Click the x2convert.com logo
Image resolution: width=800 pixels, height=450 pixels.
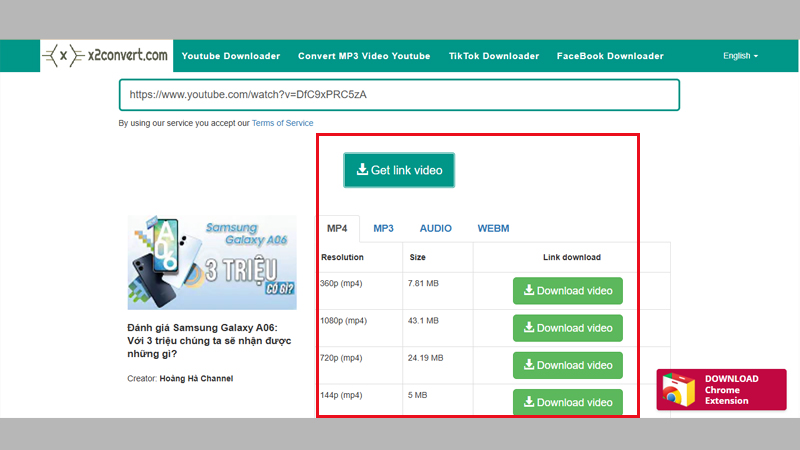[x=106, y=56]
